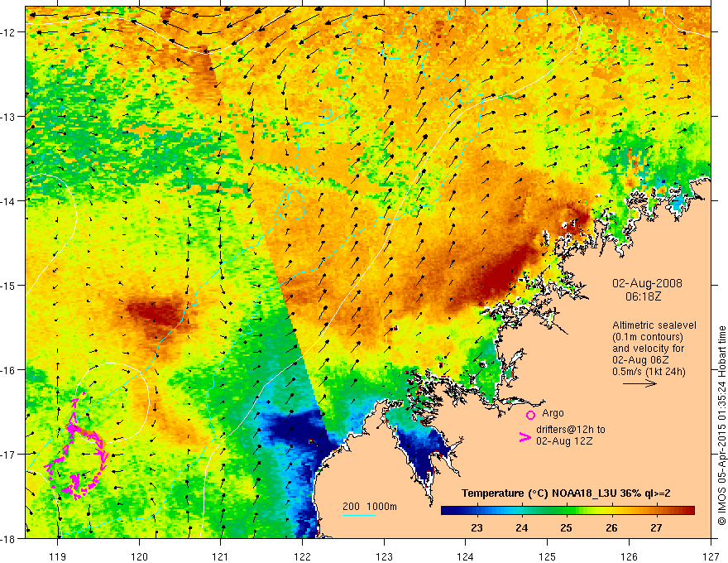728x563 pixels.
Task: Click the temperature color bar
Action: point(568,510)
